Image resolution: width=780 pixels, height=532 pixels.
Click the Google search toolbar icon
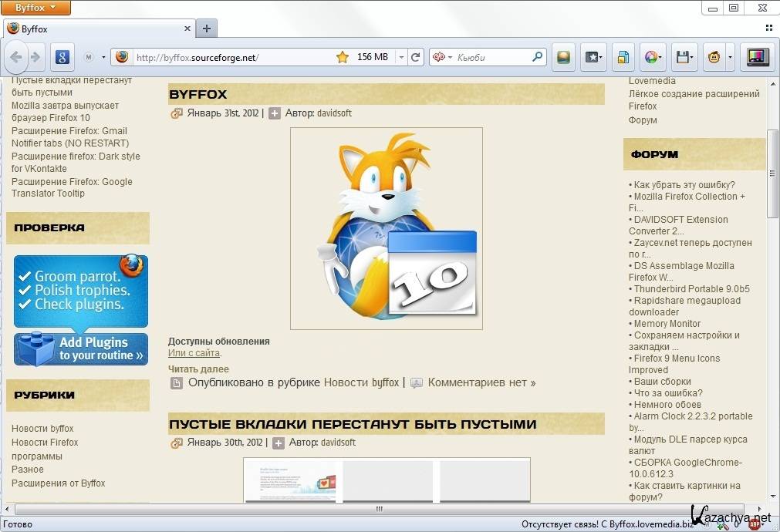(62, 57)
